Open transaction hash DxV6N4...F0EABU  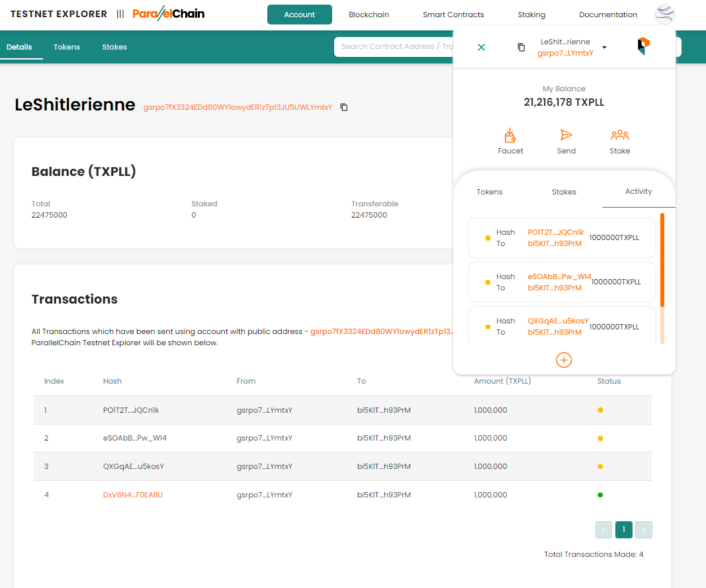click(133, 495)
